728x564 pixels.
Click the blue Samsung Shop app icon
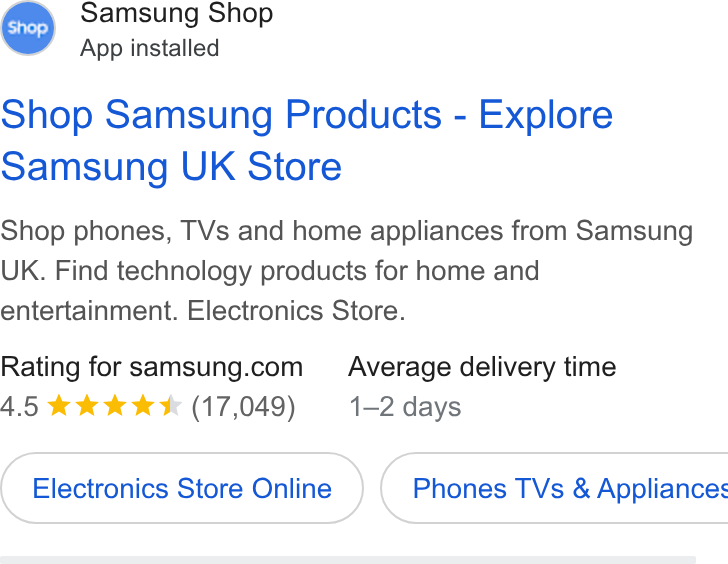click(x=28, y=28)
